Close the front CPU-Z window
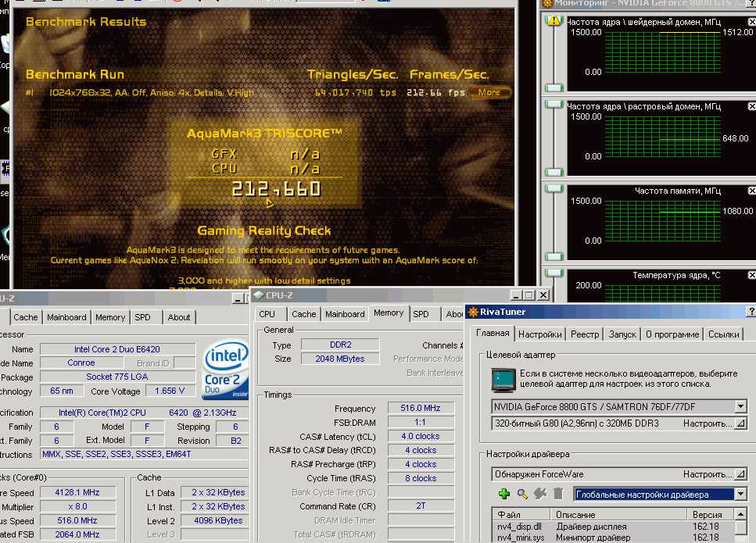Viewport: 756px width, 543px height. tap(543, 295)
